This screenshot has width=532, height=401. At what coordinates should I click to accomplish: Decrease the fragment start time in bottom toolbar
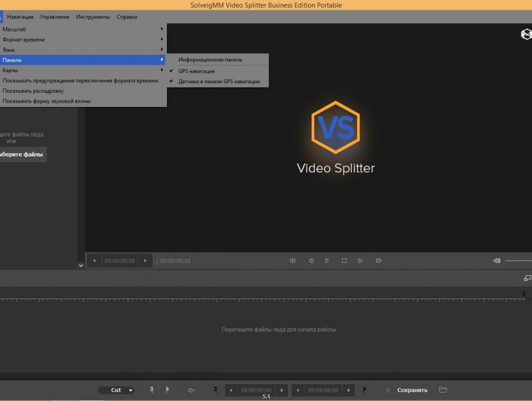tap(231, 390)
